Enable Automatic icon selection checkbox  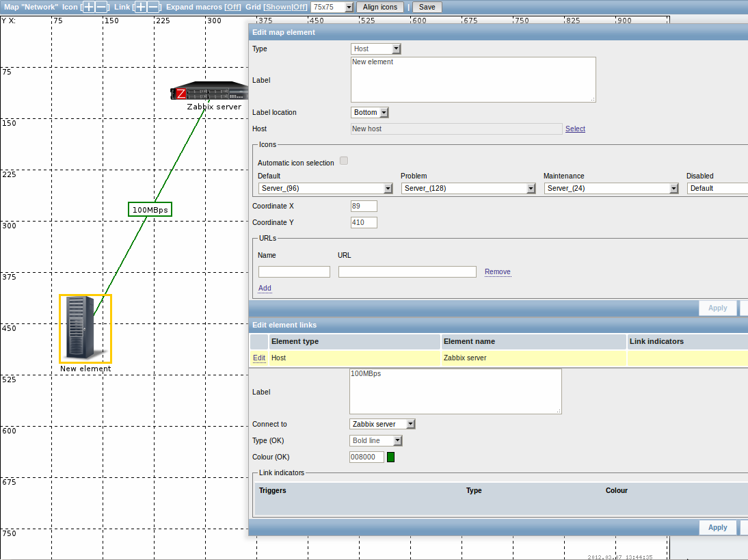pos(344,161)
